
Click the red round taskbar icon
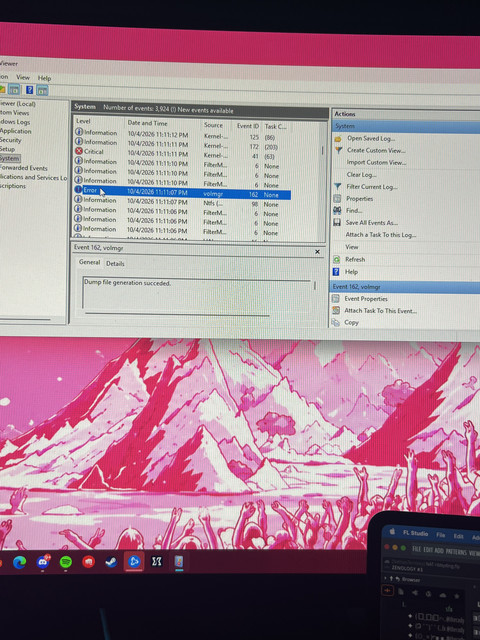click(89, 562)
